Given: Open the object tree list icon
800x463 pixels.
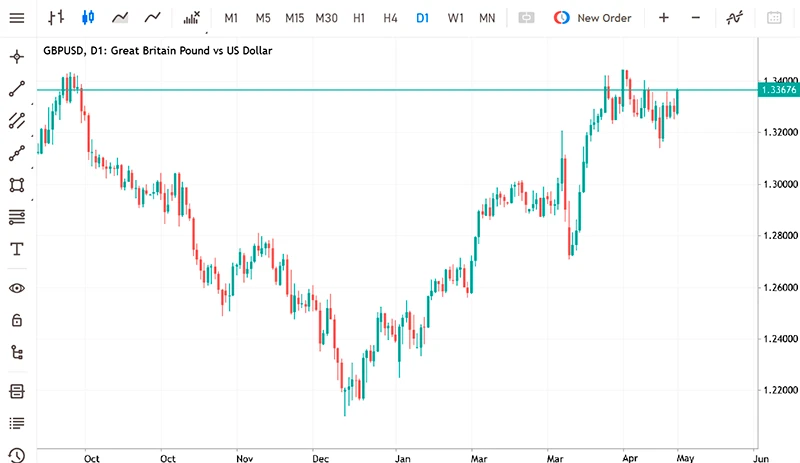Looking at the screenshot, I should pyautogui.click(x=17, y=352).
